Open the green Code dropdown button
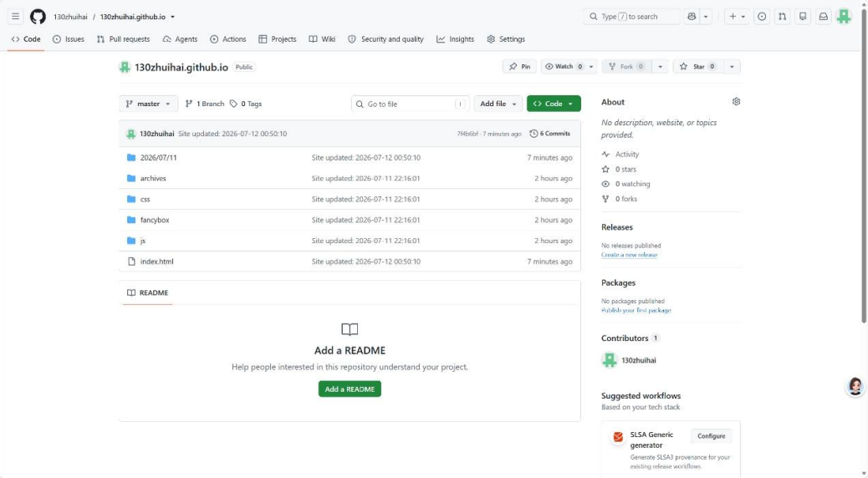This screenshot has width=868, height=478. (x=554, y=104)
